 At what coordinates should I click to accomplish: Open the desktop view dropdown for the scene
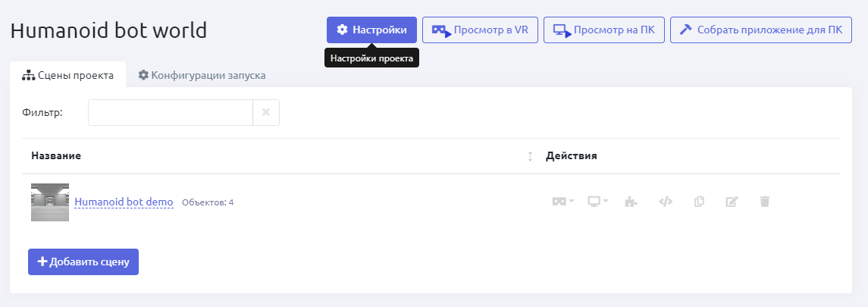598,202
